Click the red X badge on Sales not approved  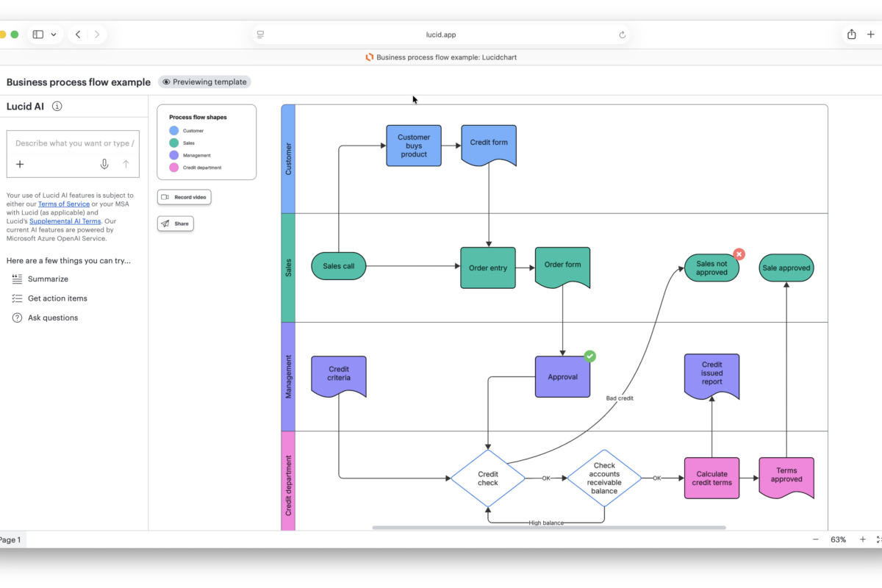pos(739,254)
